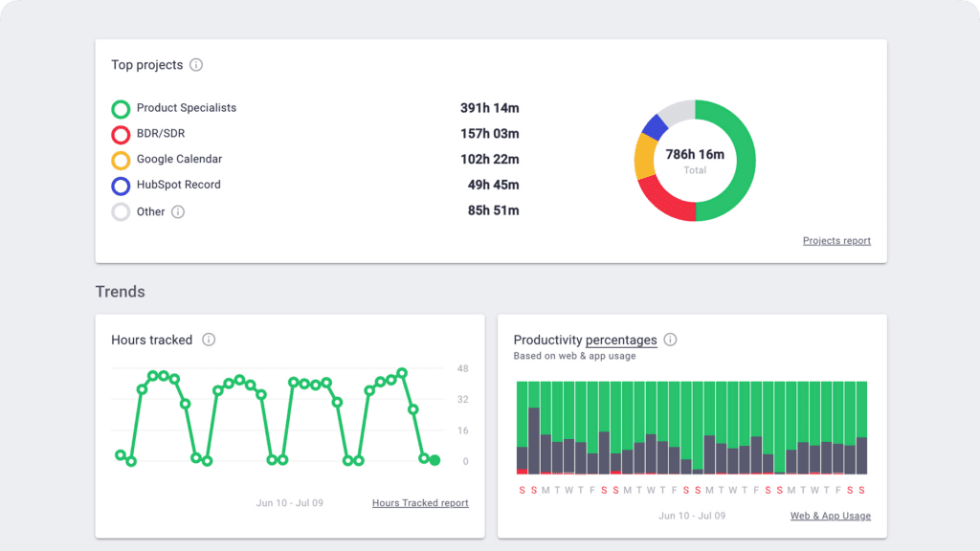Select the tallest gray bar in productivity chart
Image resolution: width=980 pixels, height=551 pixels.
point(535,440)
